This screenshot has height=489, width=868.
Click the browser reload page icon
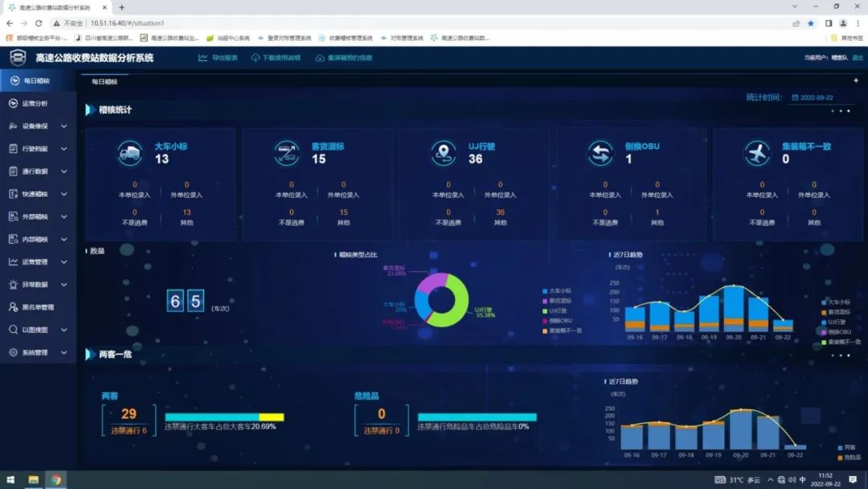(39, 23)
